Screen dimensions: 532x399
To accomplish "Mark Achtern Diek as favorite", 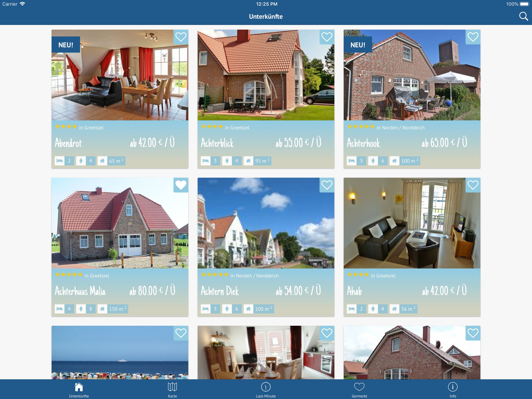I will [327, 185].
